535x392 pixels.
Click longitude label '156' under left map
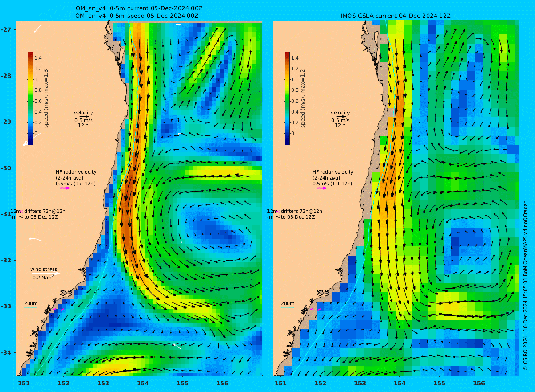point(222,383)
